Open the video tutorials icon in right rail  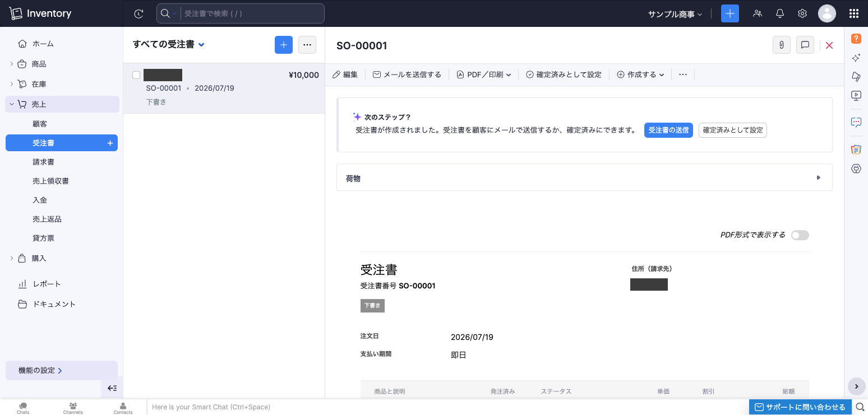pos(856,96)
